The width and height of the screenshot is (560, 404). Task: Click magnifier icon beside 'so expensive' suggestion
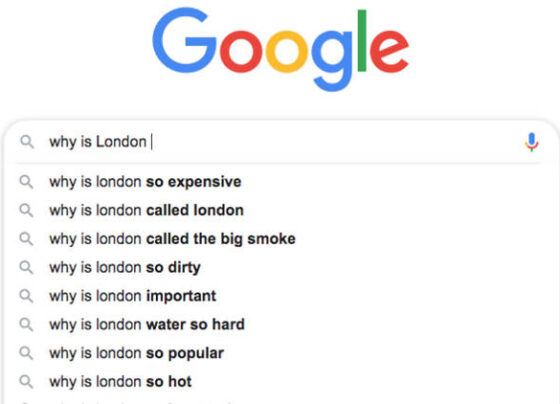pyautogui.click(x=26, y=182)
